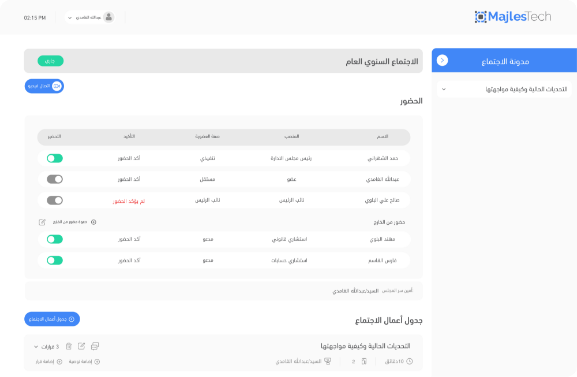The width and height of the screenshot is (577, 377).
Task: Click the add decision plus icon
Action: click(x=60, y=362)
